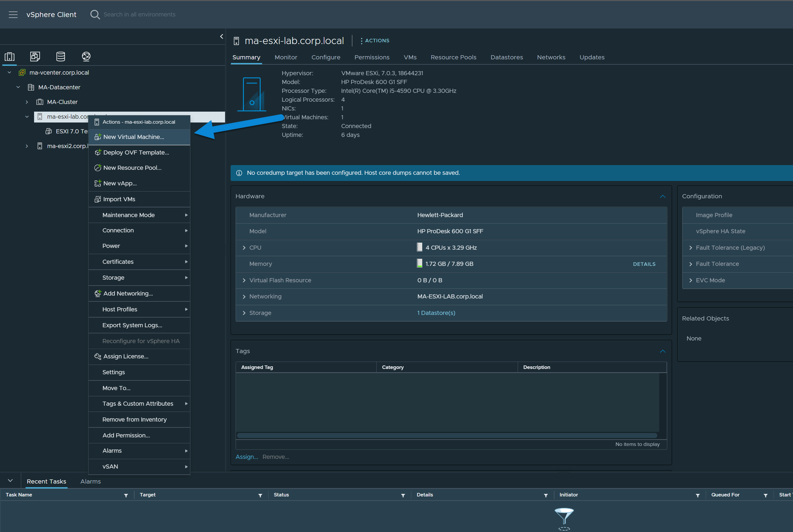This screenshot has height=532, width=793.
Task: Filter the Initiator column
Action: 698,495
